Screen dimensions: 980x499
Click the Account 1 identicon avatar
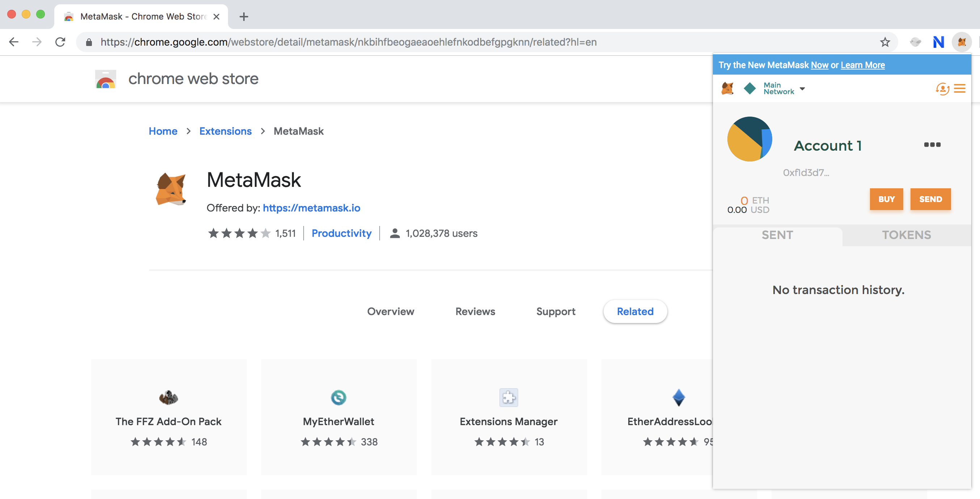coord(749,139)
